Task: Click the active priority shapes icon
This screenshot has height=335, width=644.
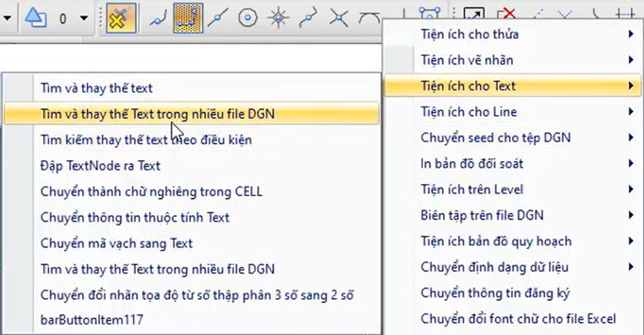Action: [x=36, y=18]
